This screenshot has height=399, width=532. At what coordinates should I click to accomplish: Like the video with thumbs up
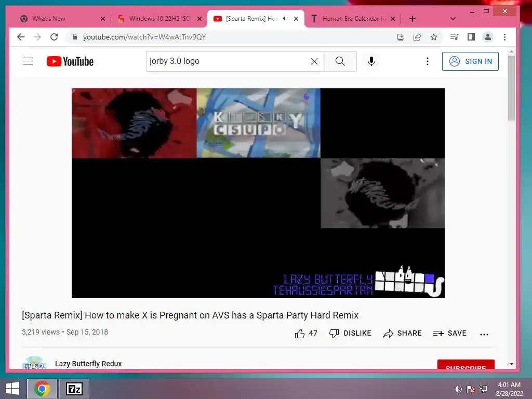click(x=306, y=334)
